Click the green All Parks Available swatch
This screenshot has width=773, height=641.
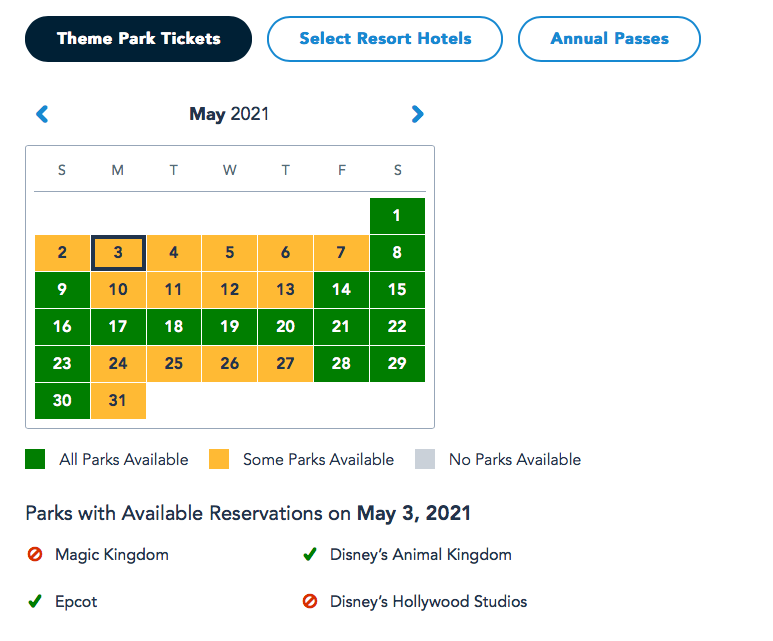[35, 460]
